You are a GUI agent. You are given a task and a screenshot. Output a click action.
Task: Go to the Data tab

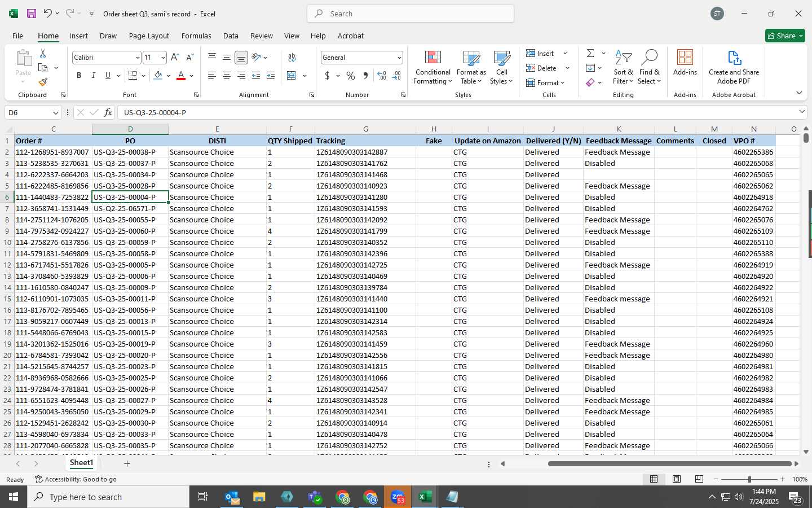(x=231, y=36)
